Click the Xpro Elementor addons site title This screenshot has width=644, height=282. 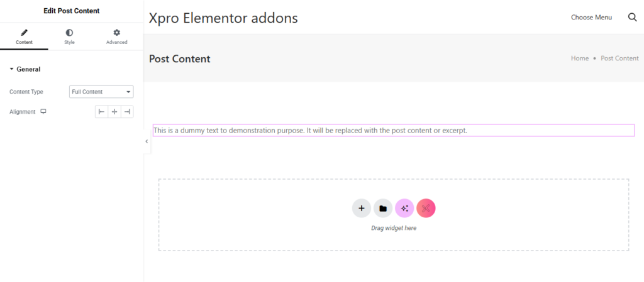223,18
